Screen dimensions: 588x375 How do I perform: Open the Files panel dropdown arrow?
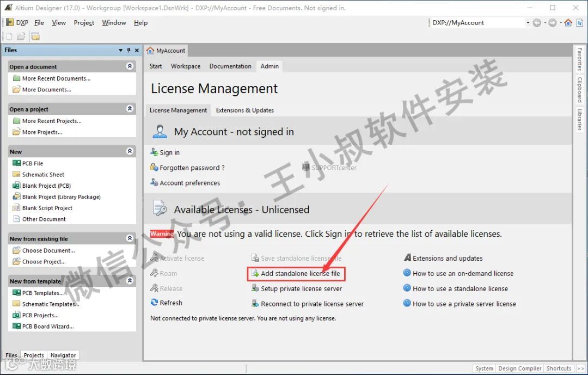120,50
